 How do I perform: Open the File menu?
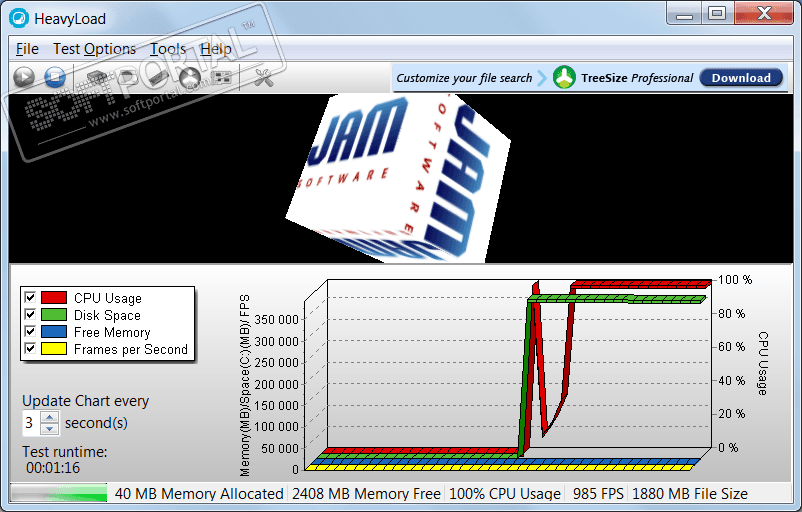(27, 49)
